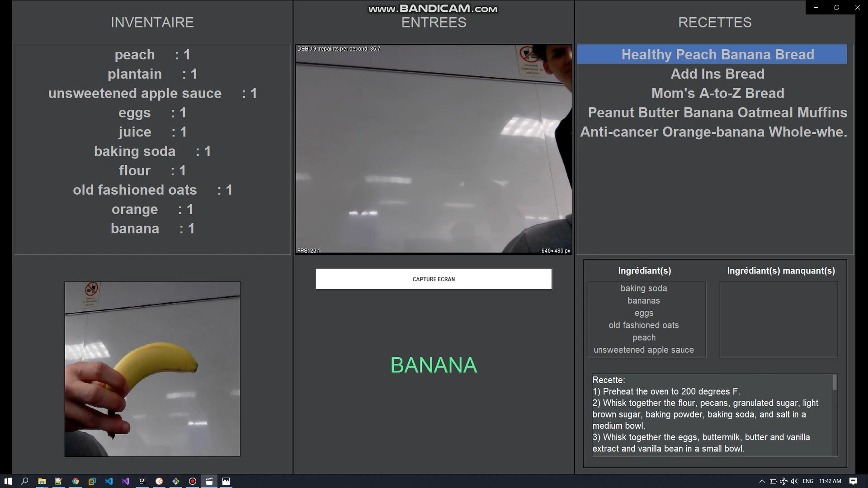Click the Bandicam red record taskbar icon
This screenshot has width=868, height=488.
(192, 481)
